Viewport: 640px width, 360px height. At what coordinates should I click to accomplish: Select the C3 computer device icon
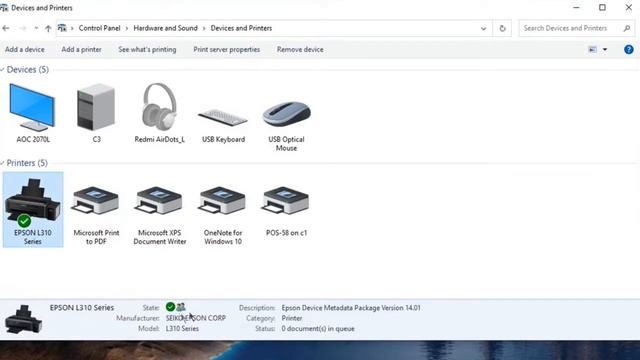tap(96, 113)
